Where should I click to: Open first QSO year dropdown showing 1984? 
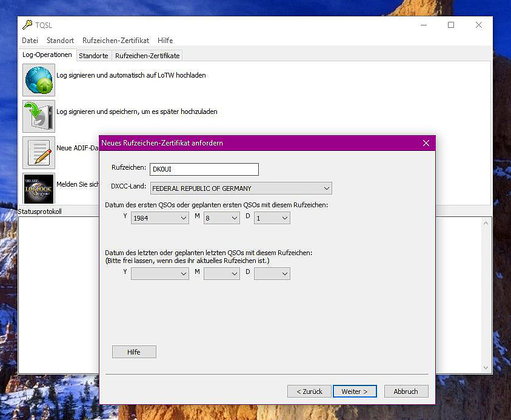(159, 218)
